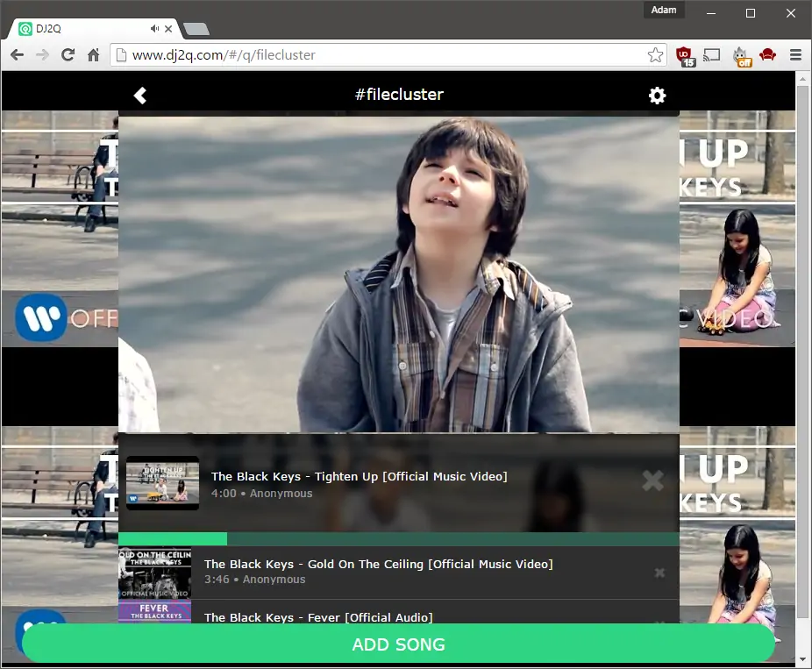Image resolution: width=812 pixels, height=669 pixels.
Task: Remove Tighten Up from the queue
Action: (652, 481)
